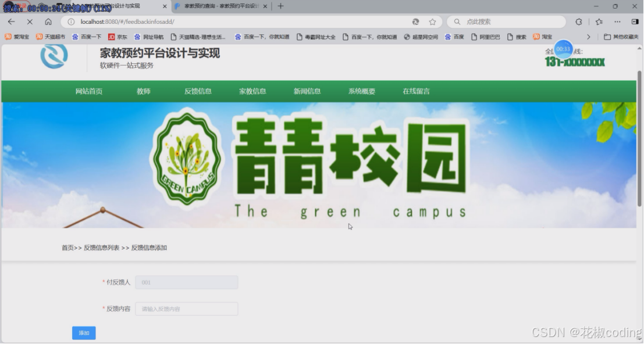Viewport: 644px width, 344px height.
Task: Click the favorites star in the address bar
Action: point(432,21)
